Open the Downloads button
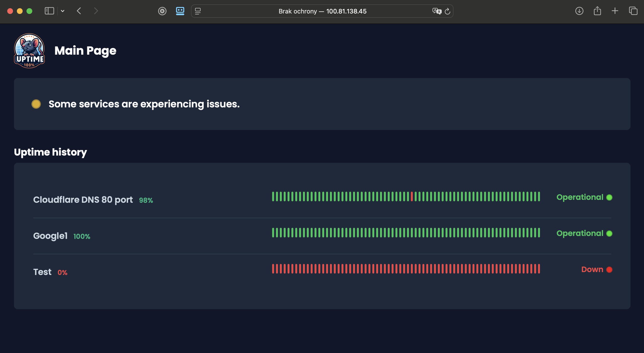 point(579,11)
